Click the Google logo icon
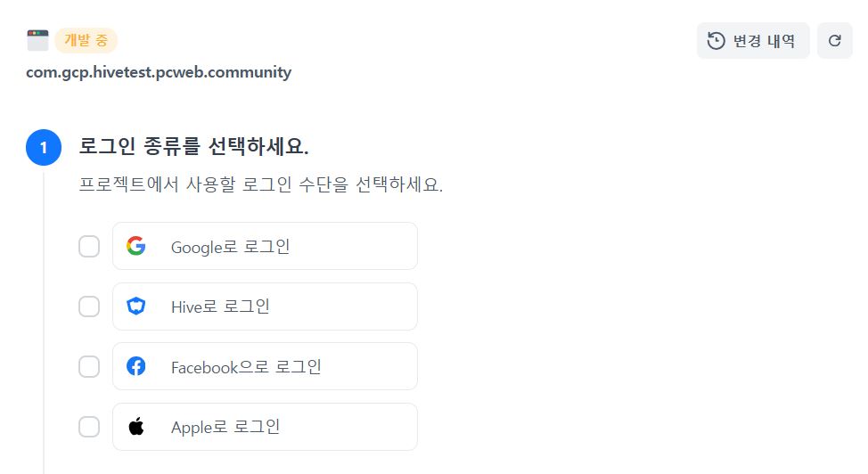The height and width of the screenshot is (474, 868). click(135, 246)
